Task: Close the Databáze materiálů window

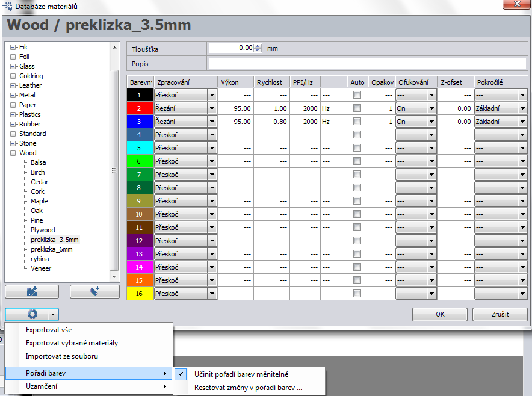Action: click(516, 5)
